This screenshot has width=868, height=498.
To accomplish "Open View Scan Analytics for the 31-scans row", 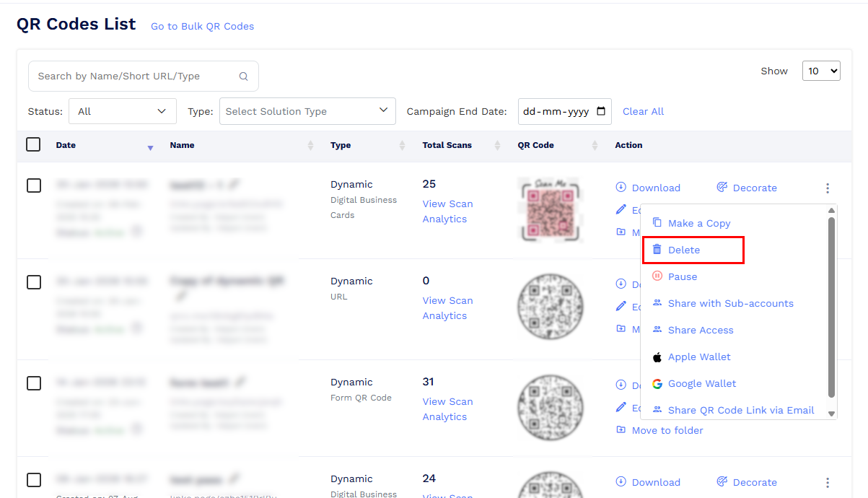I will point(447,409).
